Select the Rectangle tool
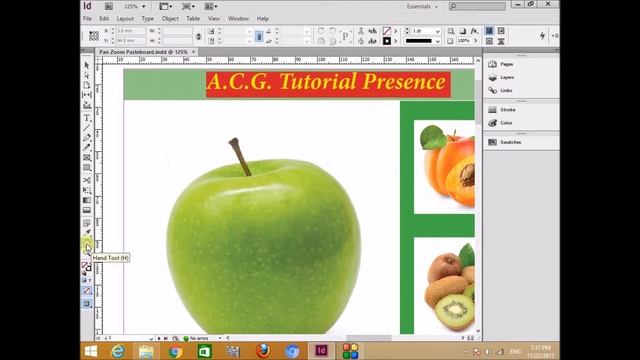The image size is (640, 360). point(87,167)
